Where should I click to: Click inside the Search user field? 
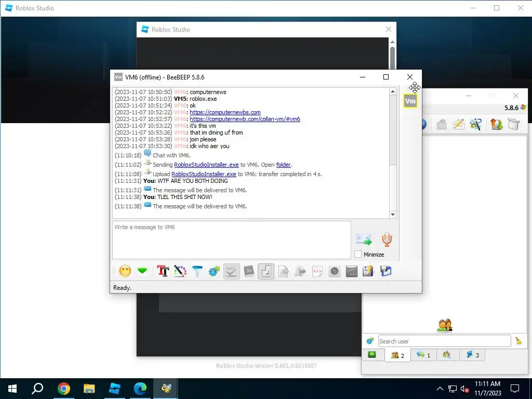click(445, 341)
